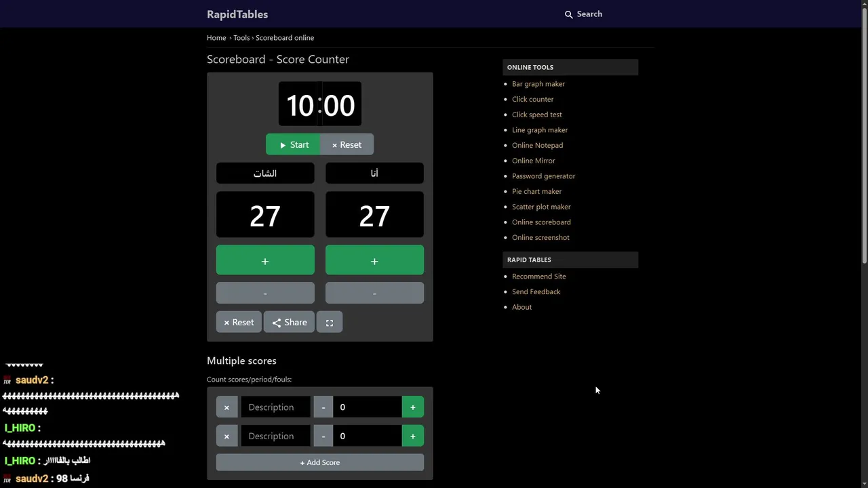
Task: Click the second multiple score value 0
Action: click(367, 436)
